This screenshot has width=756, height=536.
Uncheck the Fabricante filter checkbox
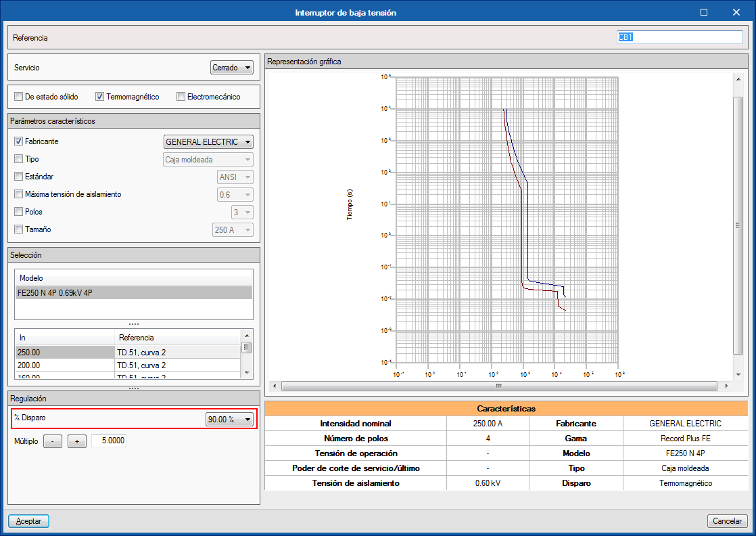tap(19, 141)
